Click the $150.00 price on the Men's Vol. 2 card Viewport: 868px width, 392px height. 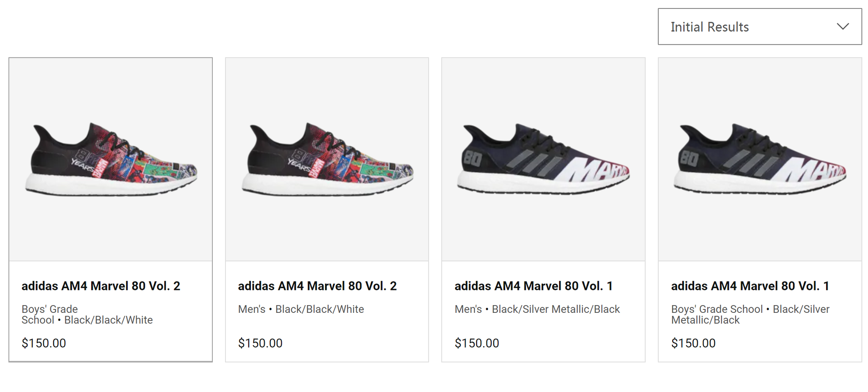click(260, 343)
